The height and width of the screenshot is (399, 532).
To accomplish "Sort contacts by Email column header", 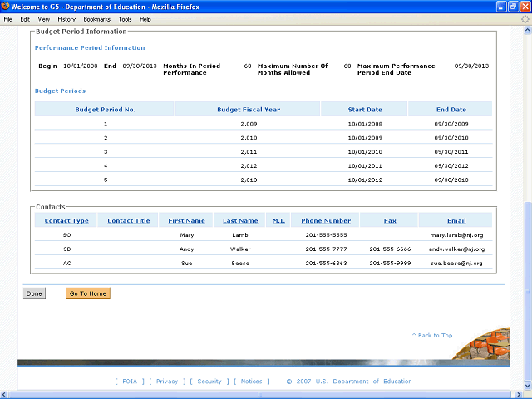I will [456, 221].
